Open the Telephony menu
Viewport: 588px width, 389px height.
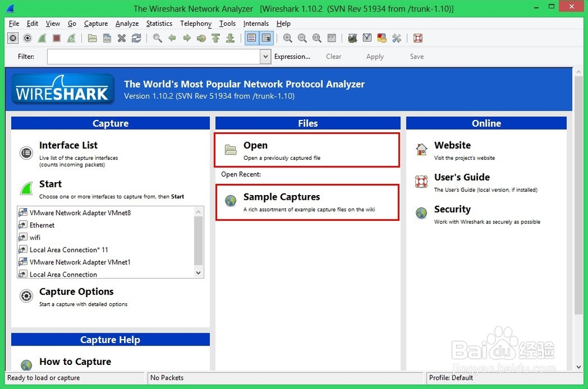[x=195, y=24]
